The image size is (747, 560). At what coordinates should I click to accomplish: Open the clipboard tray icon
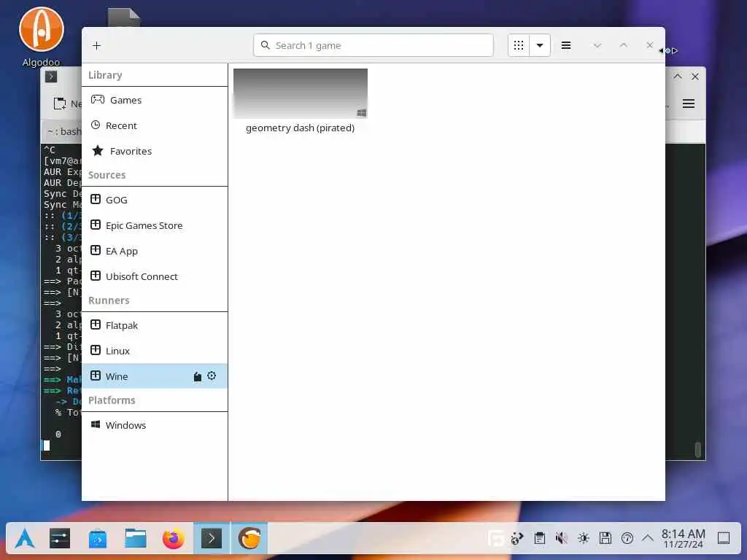coord(540,539)
